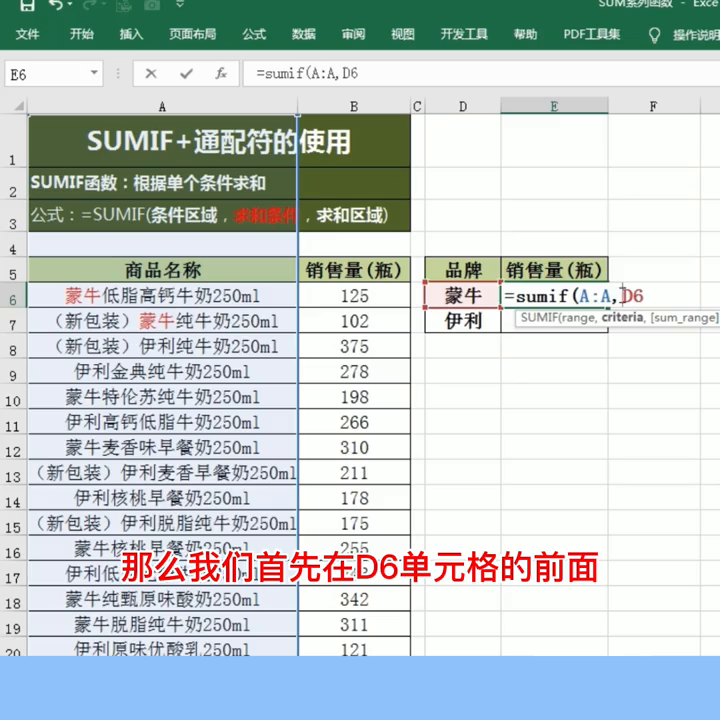Screen dimensions: 720x720
Task: Select column F header
Action: [653, 107]
